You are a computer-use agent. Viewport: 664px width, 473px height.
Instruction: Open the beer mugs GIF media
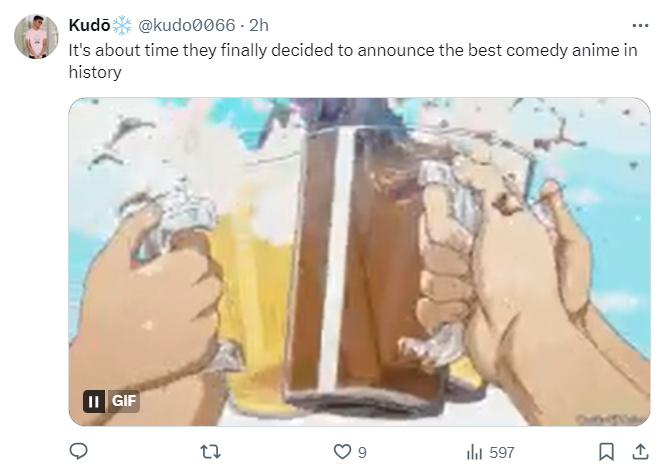pos(360,262)
